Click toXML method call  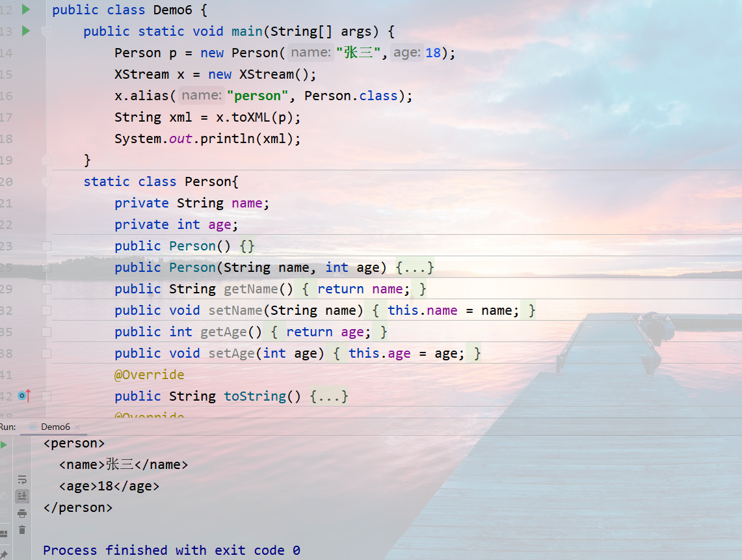pos(251,117)
